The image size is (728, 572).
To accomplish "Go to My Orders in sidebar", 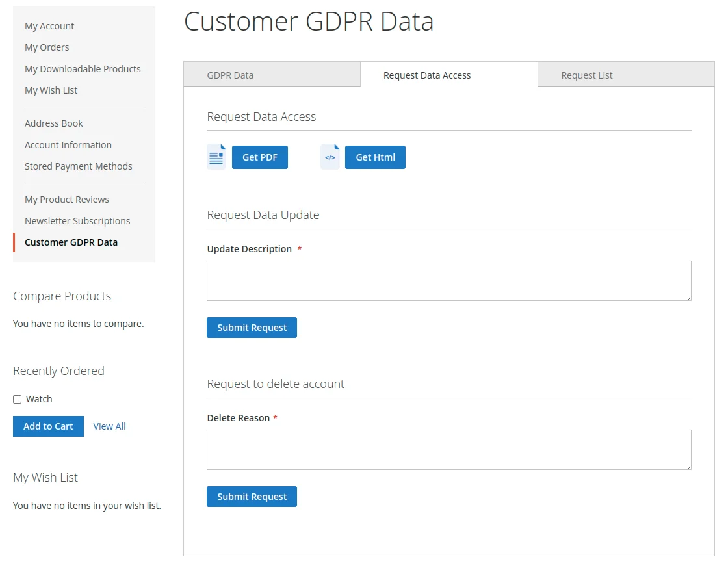I will 47,47.
